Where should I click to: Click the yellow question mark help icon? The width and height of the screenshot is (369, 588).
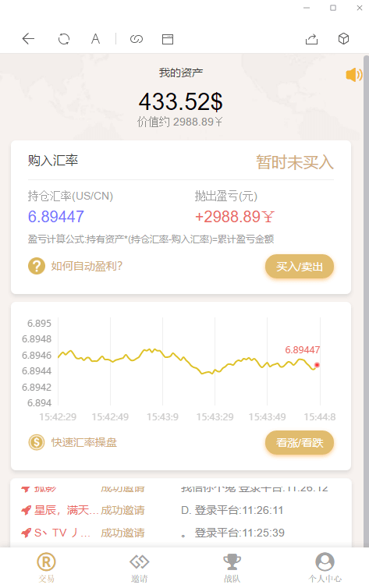(x=37, y=266)
